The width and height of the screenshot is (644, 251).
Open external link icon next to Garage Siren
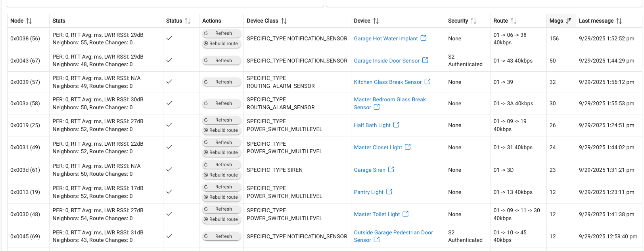pos(391,169)
